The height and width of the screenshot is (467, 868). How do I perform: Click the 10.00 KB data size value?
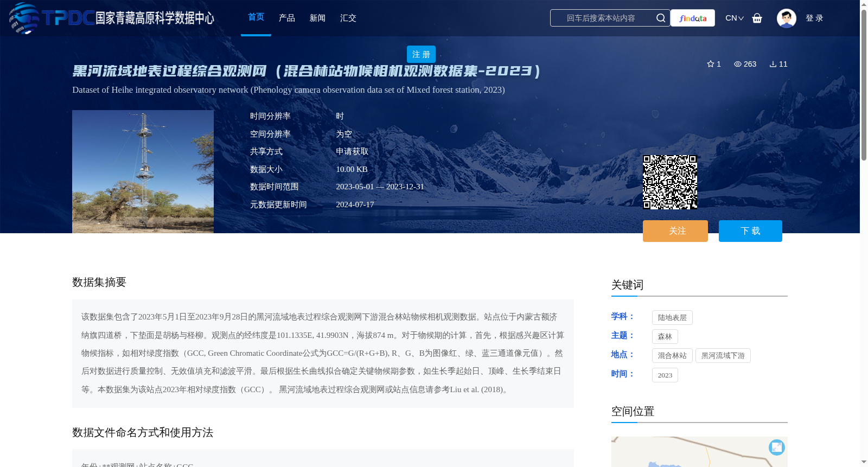coord(352,169)
